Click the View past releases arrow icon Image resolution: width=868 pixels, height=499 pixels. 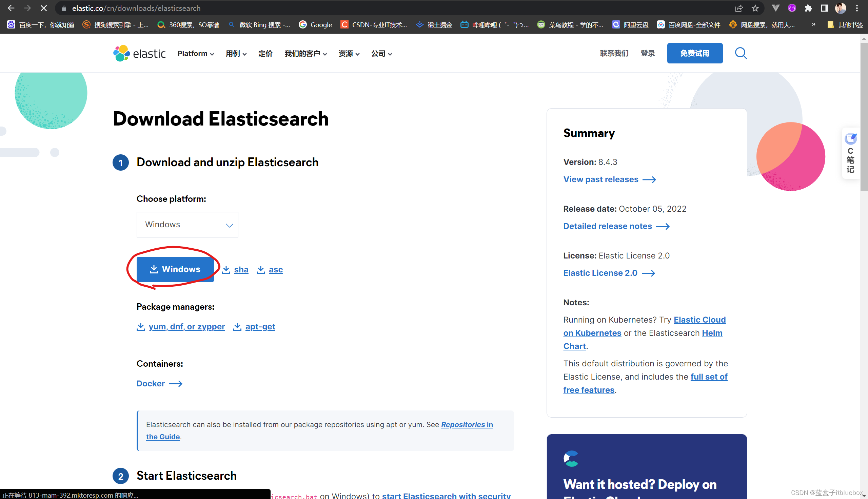tap(649, 179)
